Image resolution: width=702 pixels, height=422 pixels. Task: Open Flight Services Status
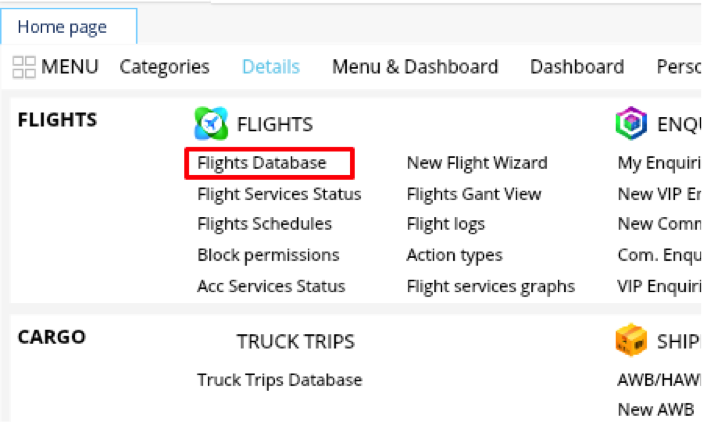coord(279,194)
